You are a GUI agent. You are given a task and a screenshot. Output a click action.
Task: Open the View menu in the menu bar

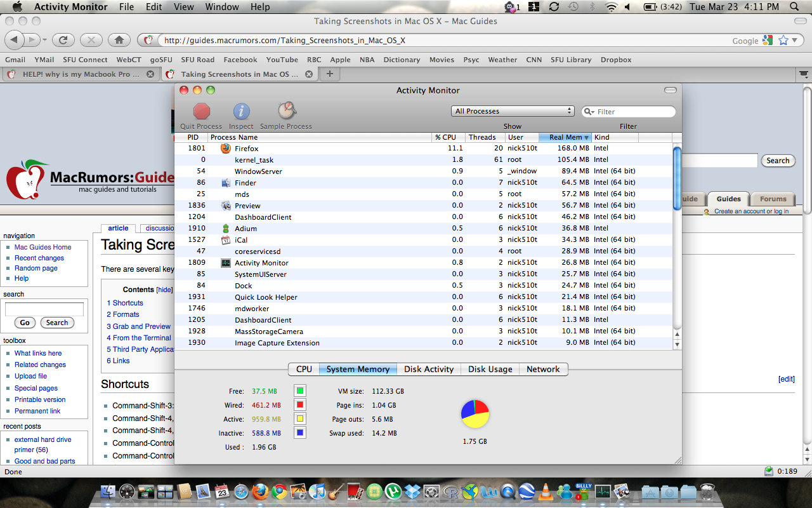183,7
